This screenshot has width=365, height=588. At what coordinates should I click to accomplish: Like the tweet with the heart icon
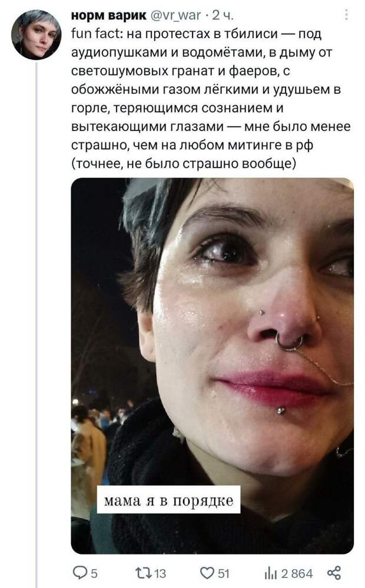pos(207,573)
